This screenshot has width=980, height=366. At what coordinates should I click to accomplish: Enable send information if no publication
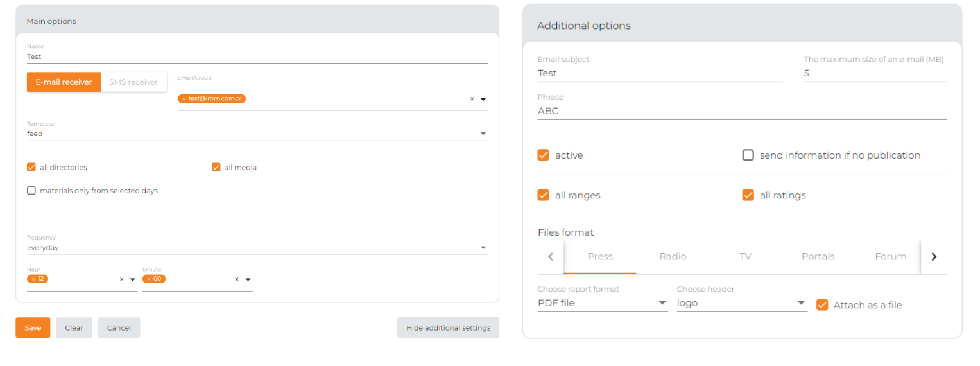[x=748, y=155]
